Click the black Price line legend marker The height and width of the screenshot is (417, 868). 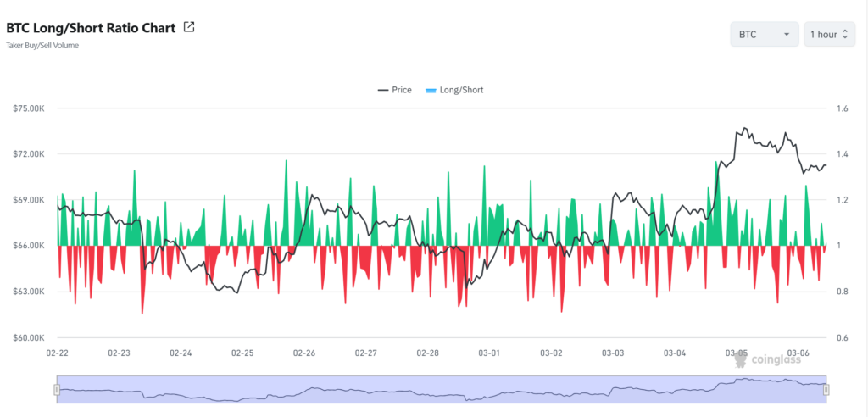(383, 90)
